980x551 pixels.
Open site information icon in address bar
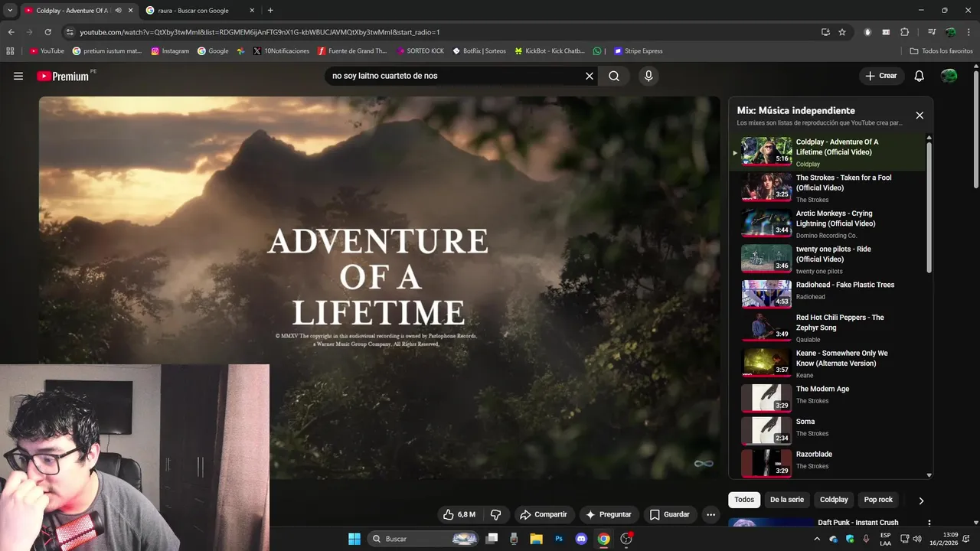(x=70, y=32)
